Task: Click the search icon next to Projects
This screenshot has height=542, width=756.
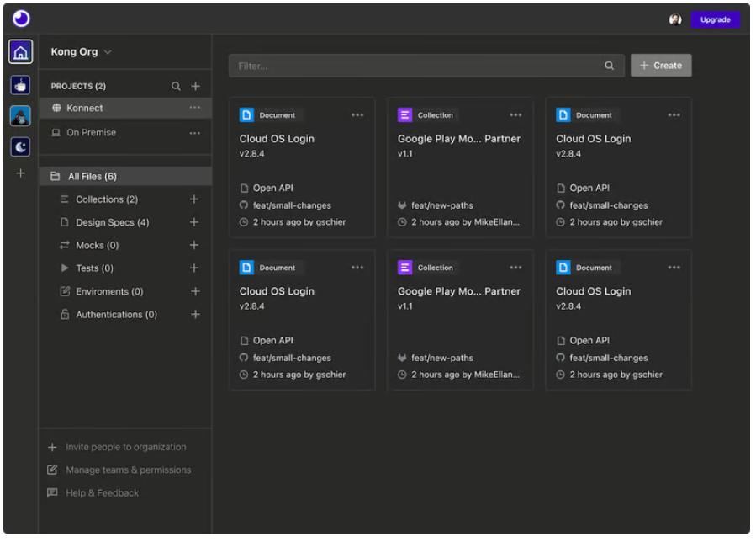Action: pyautogui.click(x=176, y=86)
